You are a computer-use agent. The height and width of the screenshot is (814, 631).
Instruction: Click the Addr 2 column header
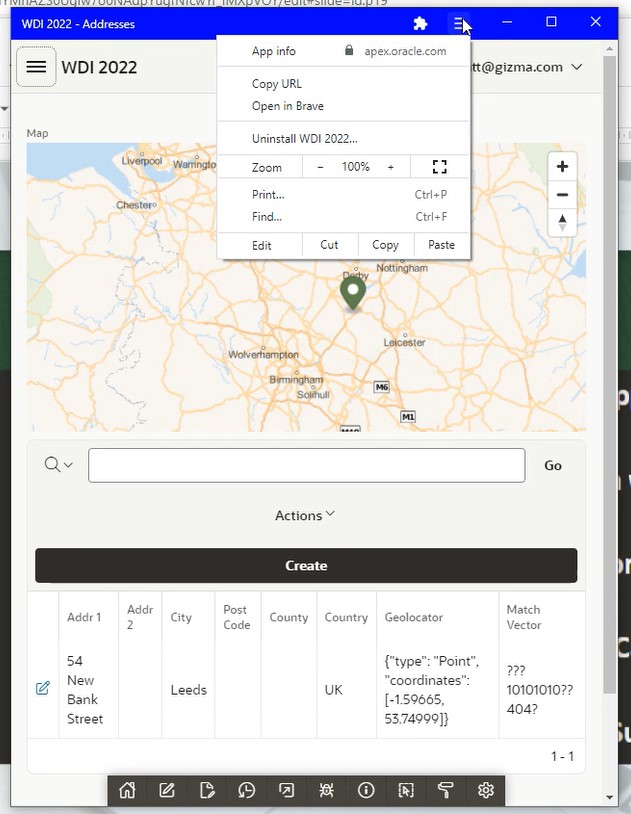tap(140, 617)
